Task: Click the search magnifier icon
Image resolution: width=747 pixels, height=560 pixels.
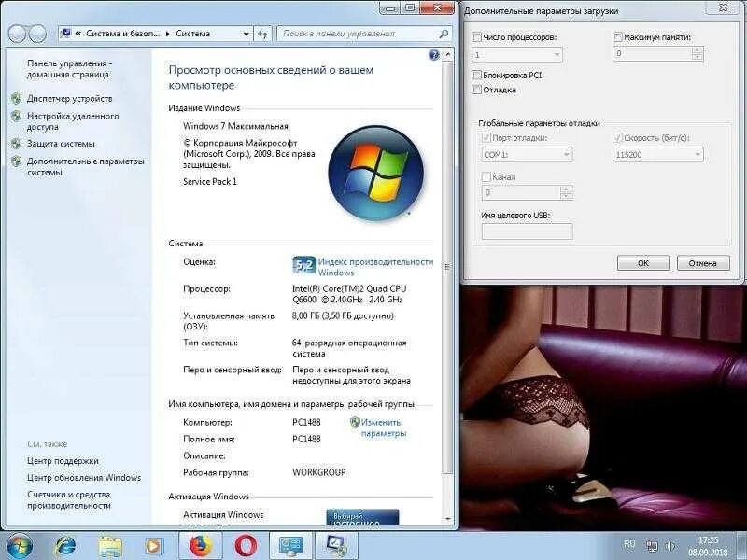Action: click(x=443, y=34)
